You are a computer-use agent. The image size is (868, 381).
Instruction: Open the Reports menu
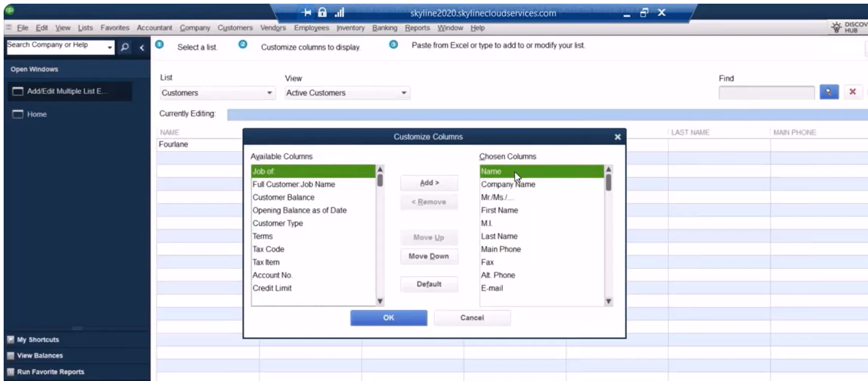click(418, 28)
